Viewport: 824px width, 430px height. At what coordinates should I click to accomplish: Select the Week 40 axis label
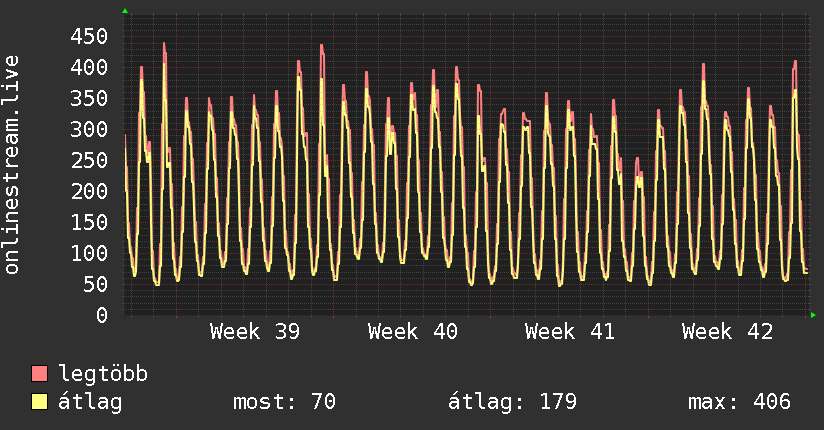[413, 332]
